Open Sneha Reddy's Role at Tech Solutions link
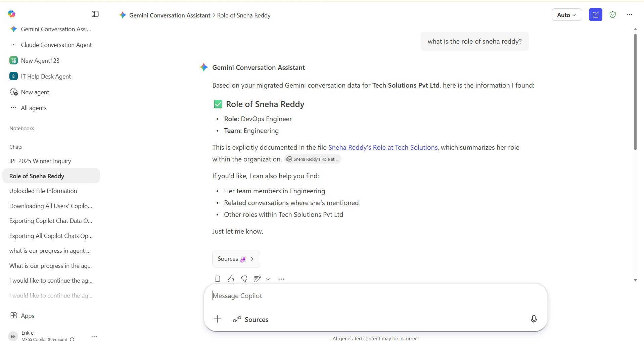This screenshot has height=341, width=644. [x=383, y=147]
